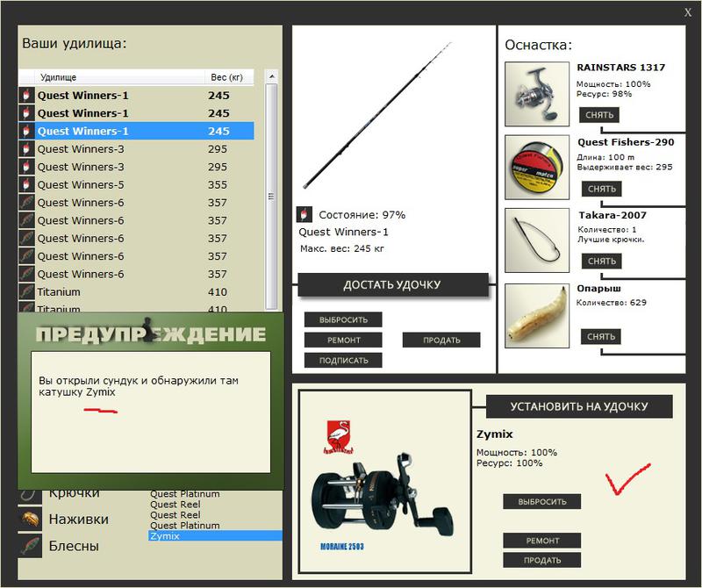Select the second Quest Winners-3 row

136,167
